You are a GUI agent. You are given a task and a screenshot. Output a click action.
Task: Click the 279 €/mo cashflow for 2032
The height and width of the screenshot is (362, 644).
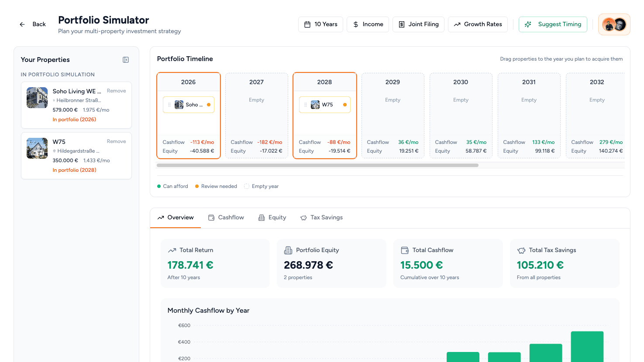point(611,142)
